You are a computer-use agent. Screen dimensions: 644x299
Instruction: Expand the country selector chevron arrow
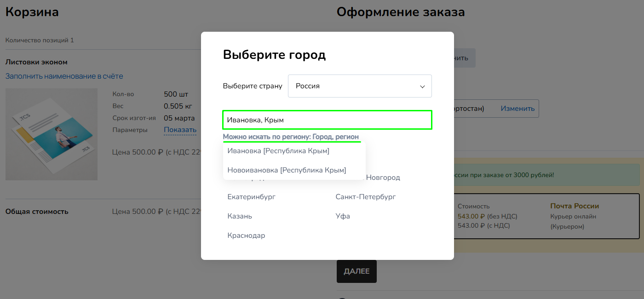pos(422,86)
